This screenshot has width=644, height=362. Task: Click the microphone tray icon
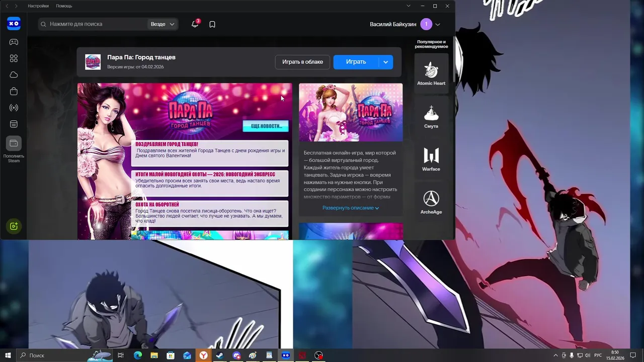coord(572,355)
